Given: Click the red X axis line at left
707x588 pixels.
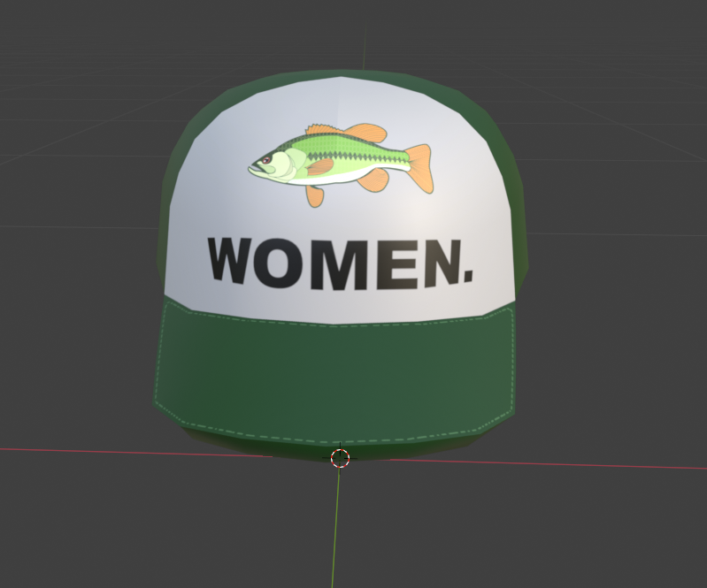Looking at the screenshot, I should point(88,451).
